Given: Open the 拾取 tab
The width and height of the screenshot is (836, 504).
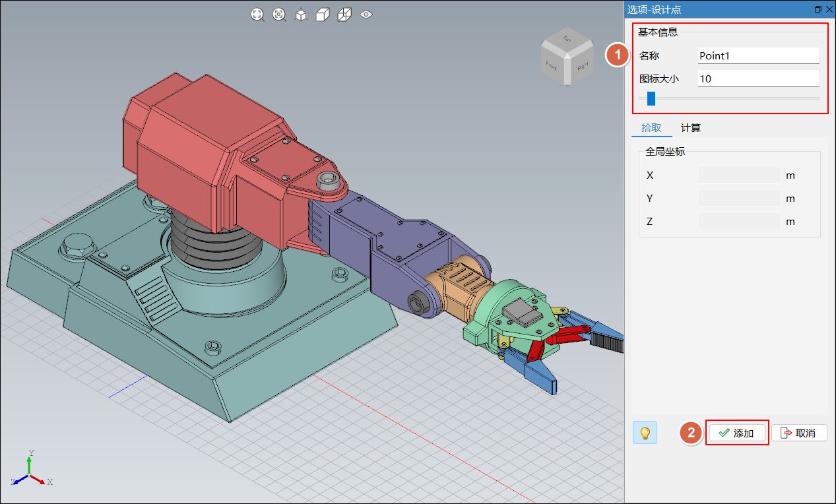Looking at the screenshot, I should pyautogui.click(x=651, y=128).
